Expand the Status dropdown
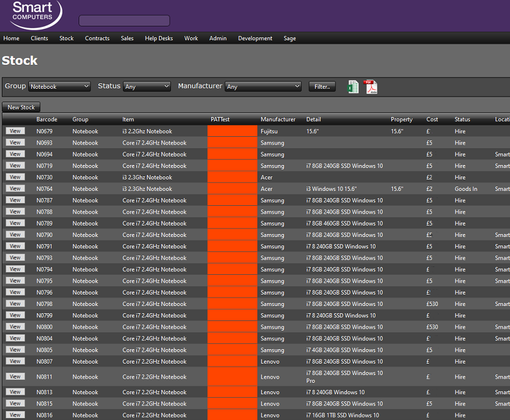The width and height of the screenshot is (510, 420). (147, 86)
